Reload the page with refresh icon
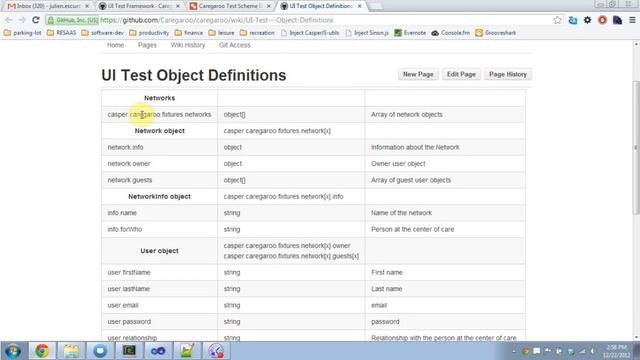Viewport: 640px width, 360px height. [x=36, y=20]
